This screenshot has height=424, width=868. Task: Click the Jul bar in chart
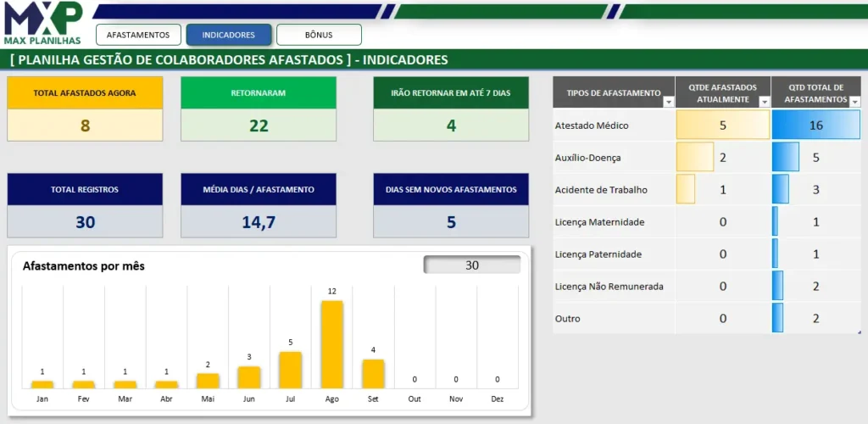coord(291,370)
